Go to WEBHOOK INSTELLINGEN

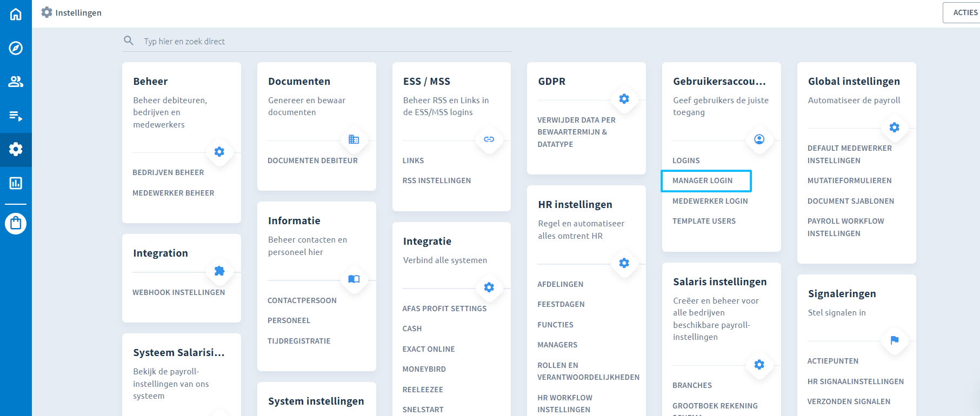pos(178,292)
